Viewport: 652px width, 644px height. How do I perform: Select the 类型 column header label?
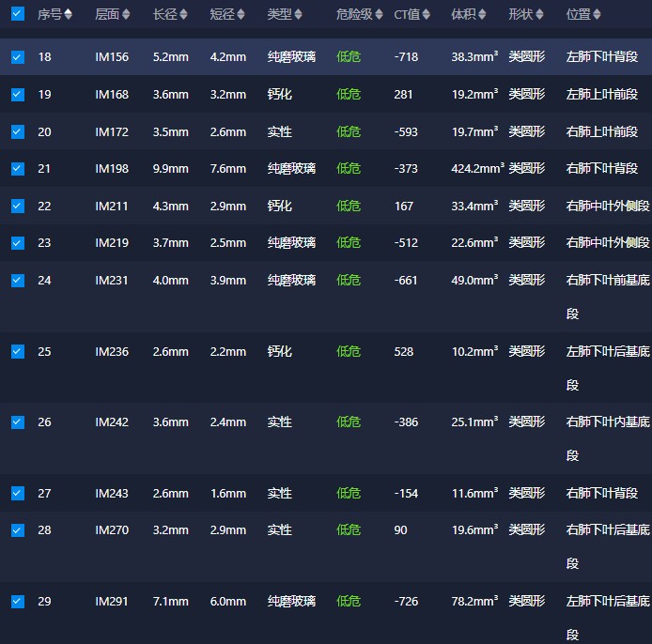point(279,15)
